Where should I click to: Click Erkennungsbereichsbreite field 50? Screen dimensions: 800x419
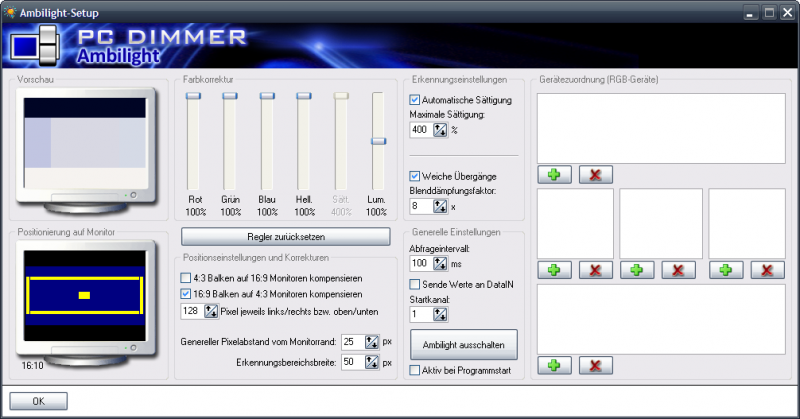[x=354, y=362]
